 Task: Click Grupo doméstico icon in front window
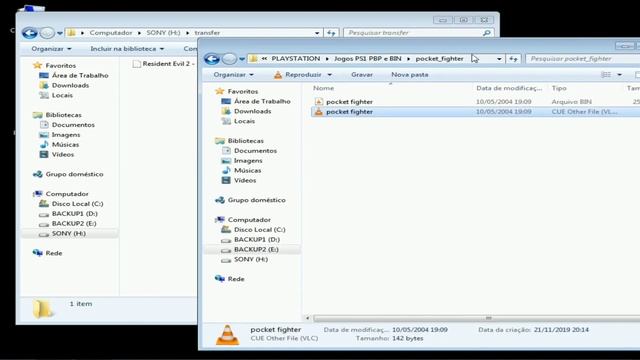(x=220, y=200)
